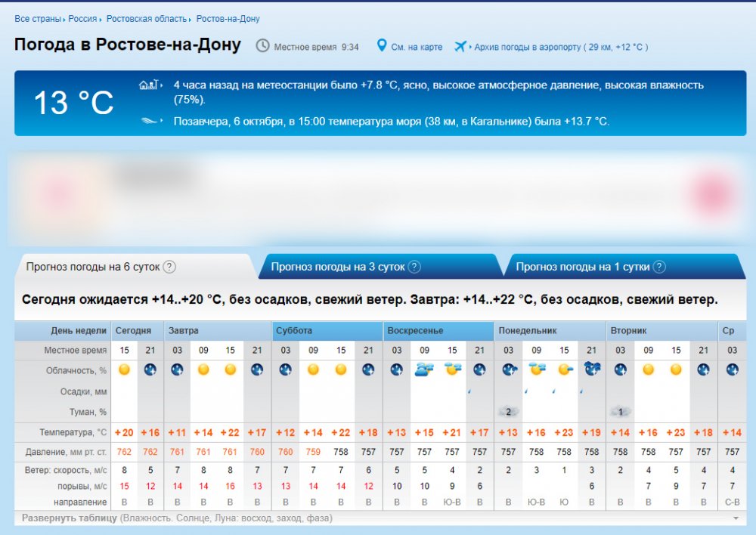Click the Monday 03:00 fog icon
This screenshot has width=756, height=535.
click(508, 412)
